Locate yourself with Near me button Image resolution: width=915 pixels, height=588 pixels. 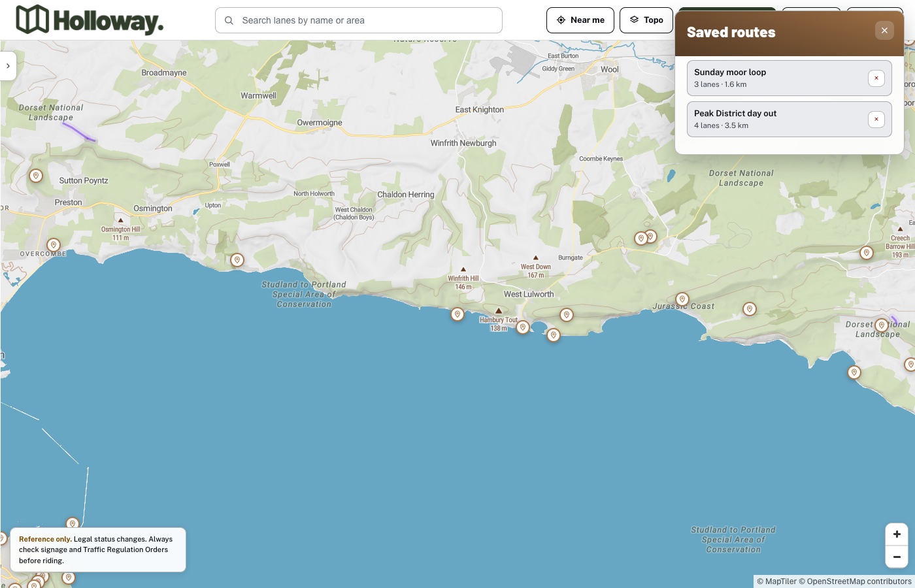click(x=580, y=20)
